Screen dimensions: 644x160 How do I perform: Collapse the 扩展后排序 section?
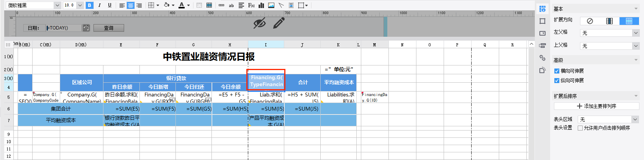(636, 96)
